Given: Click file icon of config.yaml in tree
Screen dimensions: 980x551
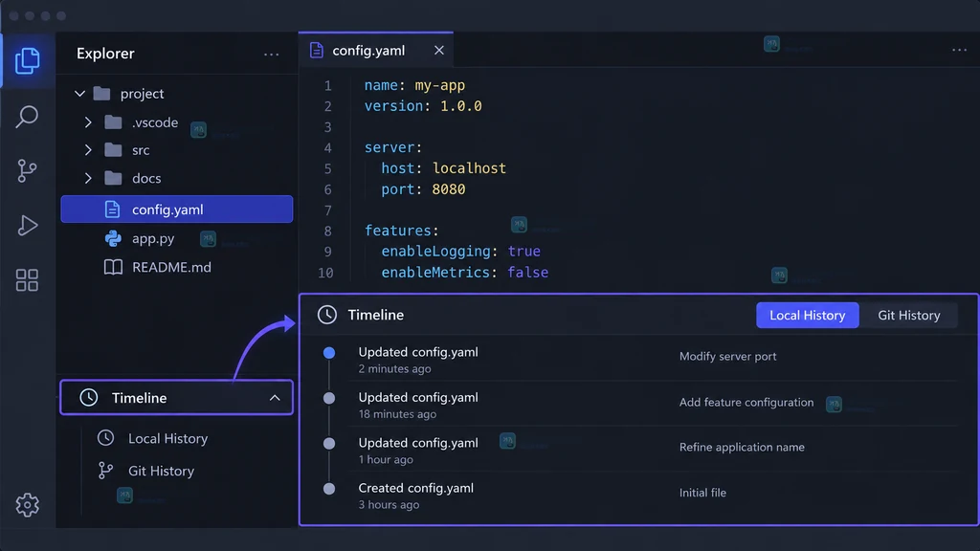Looking at the screenshot, I should click(113, 209).
